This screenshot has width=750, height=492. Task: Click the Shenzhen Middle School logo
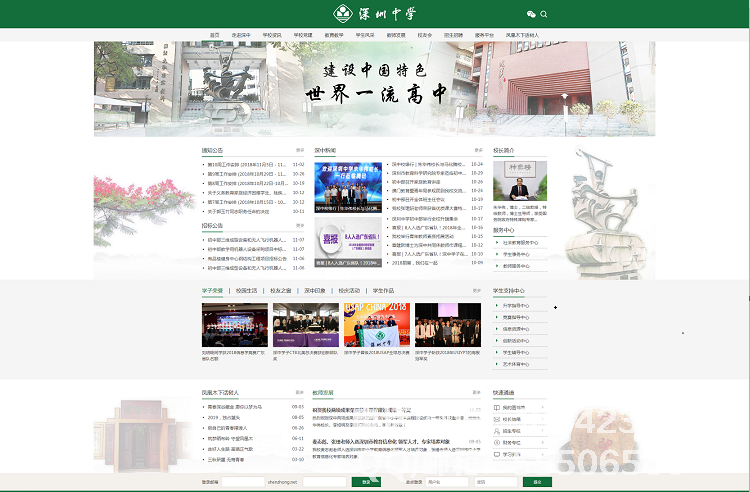coord(375,13)
